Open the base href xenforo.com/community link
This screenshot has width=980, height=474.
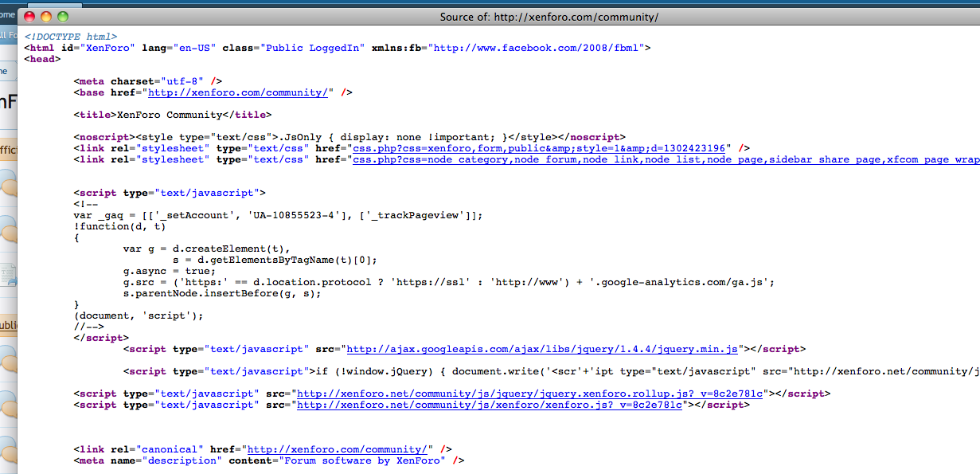[238, 92]
